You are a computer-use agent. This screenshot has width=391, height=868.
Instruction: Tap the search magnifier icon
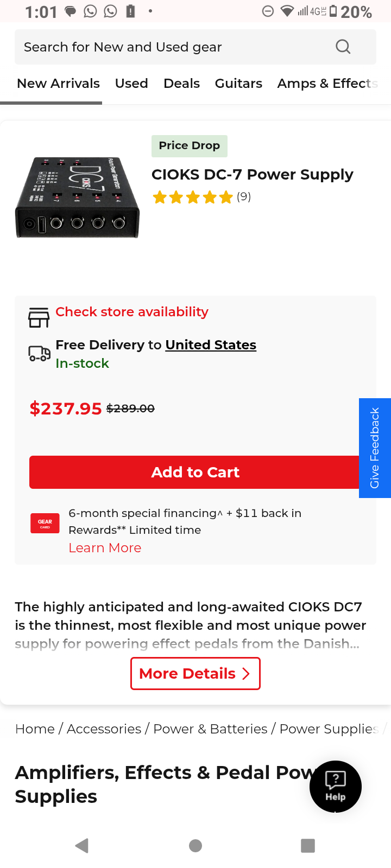(343, 47)
